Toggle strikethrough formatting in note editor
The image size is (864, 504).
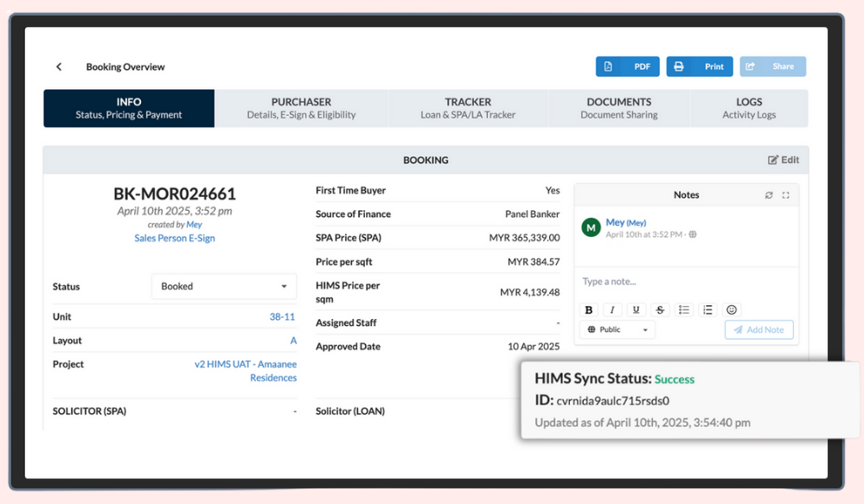point(660,309)
